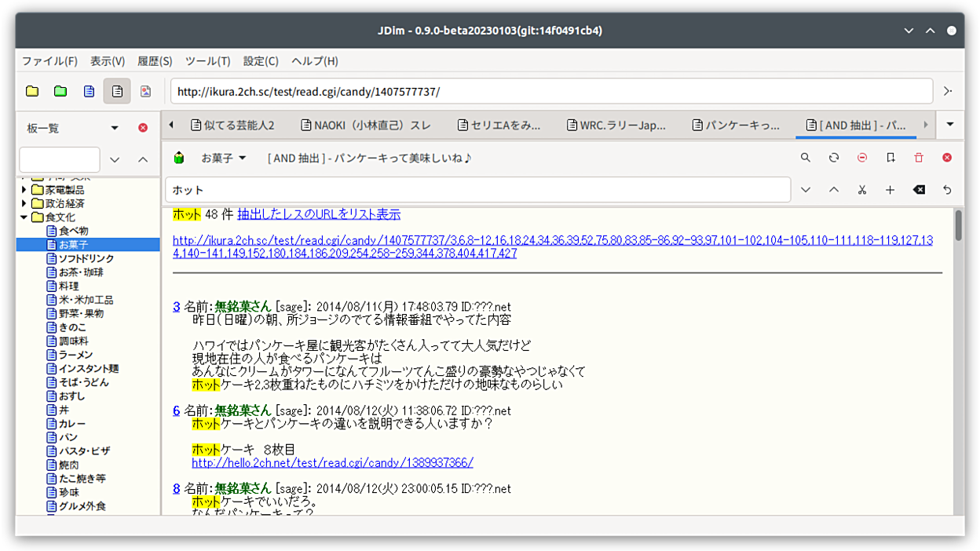Clear search text with the backspace icon
980x551 pixels.
coord(919,190)
